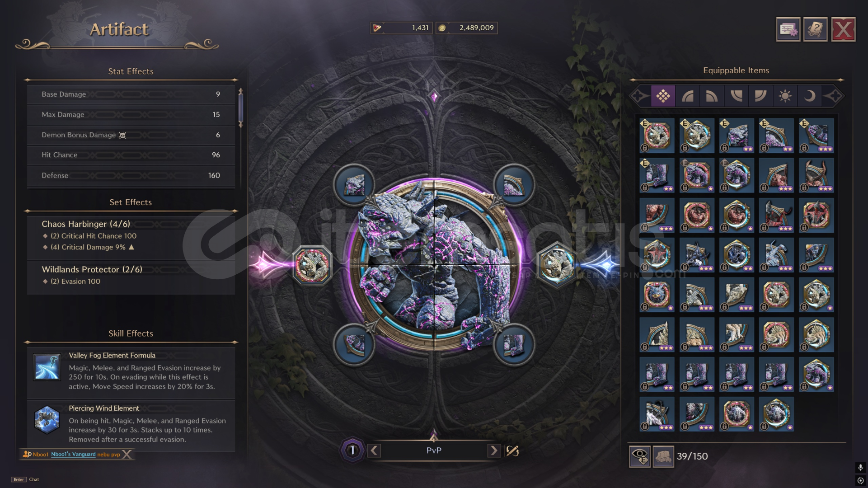
Task: Toggle the eye equipped-items visibility button
Action: pos(640,456)
